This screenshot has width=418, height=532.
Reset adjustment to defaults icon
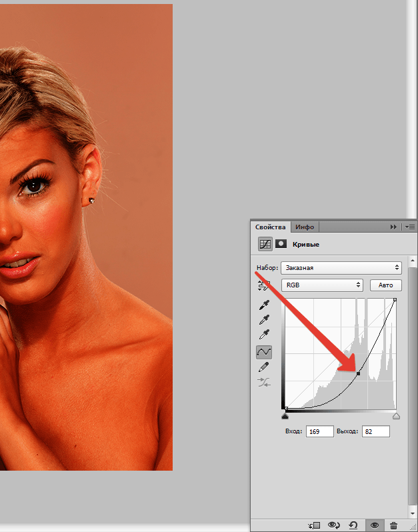tap(353, 525)
